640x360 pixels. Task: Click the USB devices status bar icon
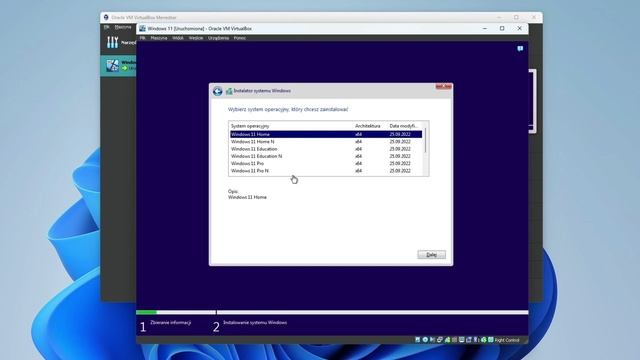[x=447, y=340]
